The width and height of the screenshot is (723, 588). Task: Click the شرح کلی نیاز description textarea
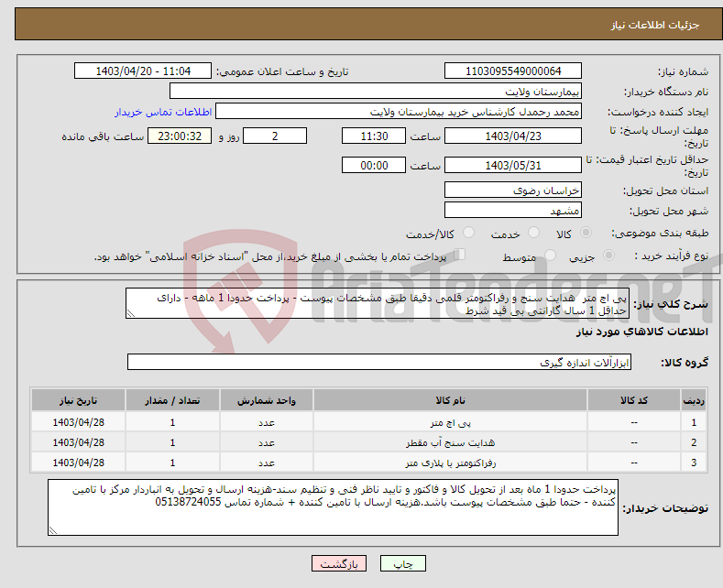[x=378, y=304]
